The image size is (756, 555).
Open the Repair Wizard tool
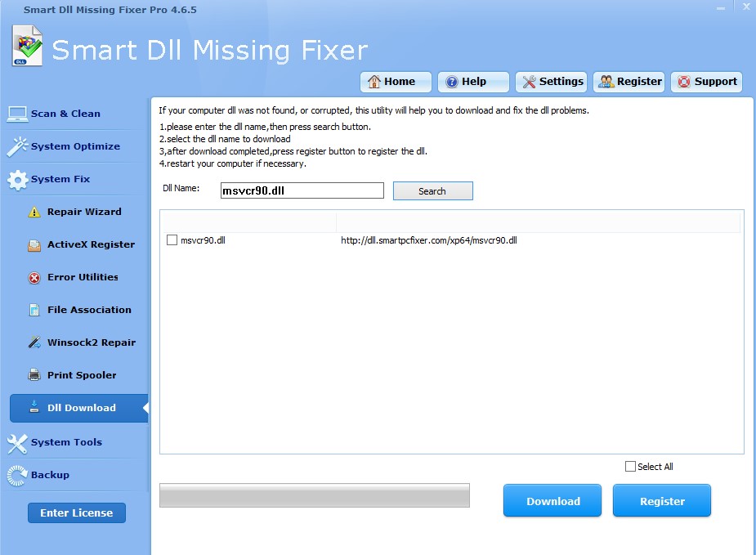coord(83,211)
